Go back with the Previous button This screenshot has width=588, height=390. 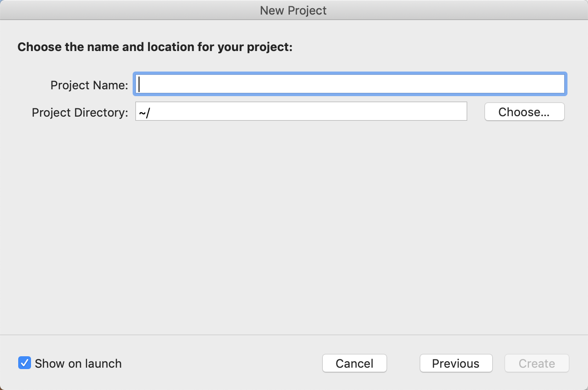(x=456, y=364)
